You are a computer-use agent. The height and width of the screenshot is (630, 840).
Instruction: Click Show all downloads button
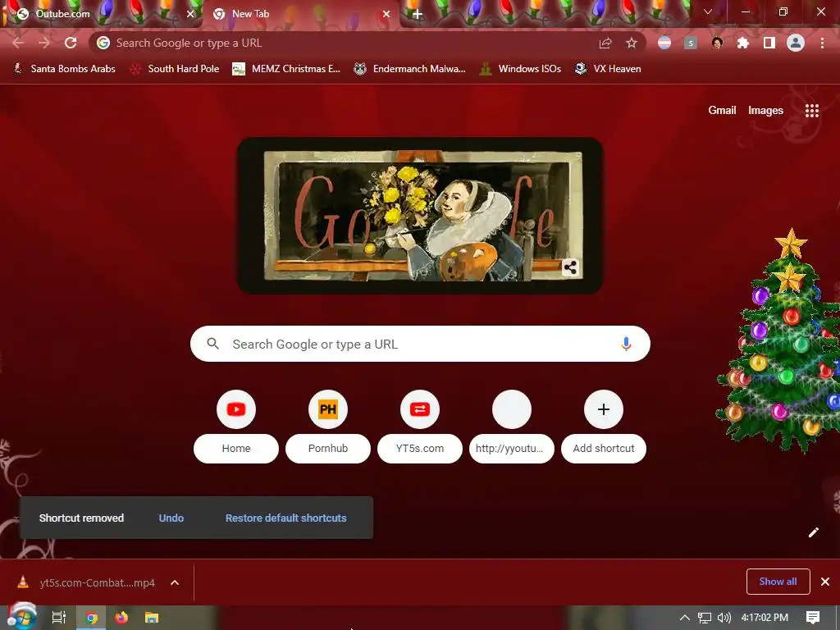pyautogui.click(x=778, y=582)
